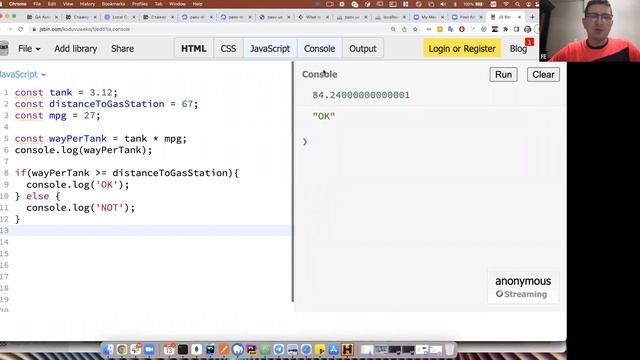640x360 pixels.
Task: Toggle the Chrome side panel icon
Action: [x=516, y=29]
